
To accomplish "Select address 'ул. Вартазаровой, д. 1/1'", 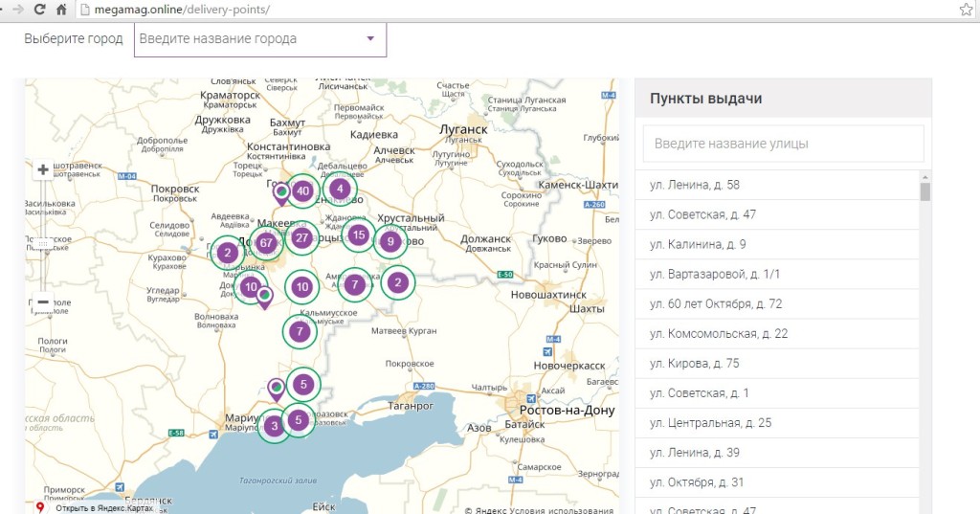I will coord(777,274).
